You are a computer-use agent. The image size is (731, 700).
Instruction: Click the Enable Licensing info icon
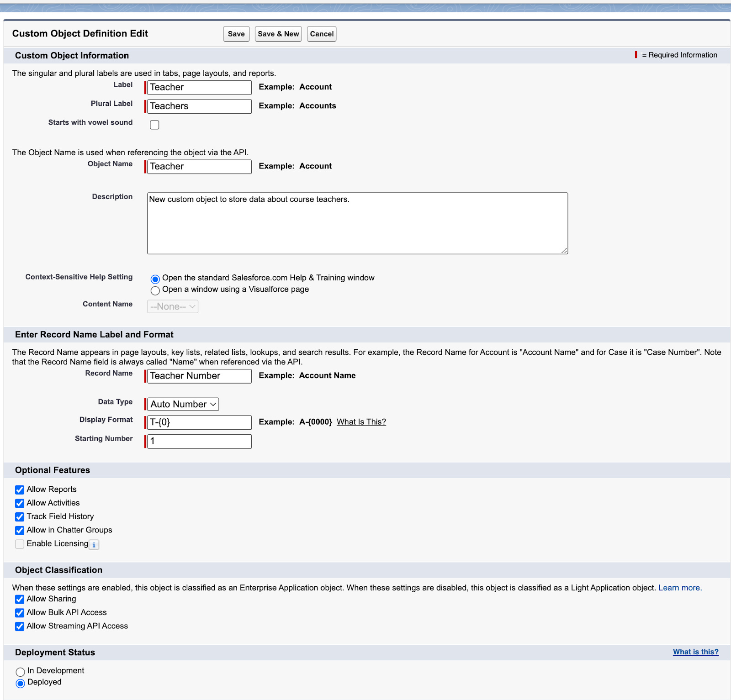[94, 545]
